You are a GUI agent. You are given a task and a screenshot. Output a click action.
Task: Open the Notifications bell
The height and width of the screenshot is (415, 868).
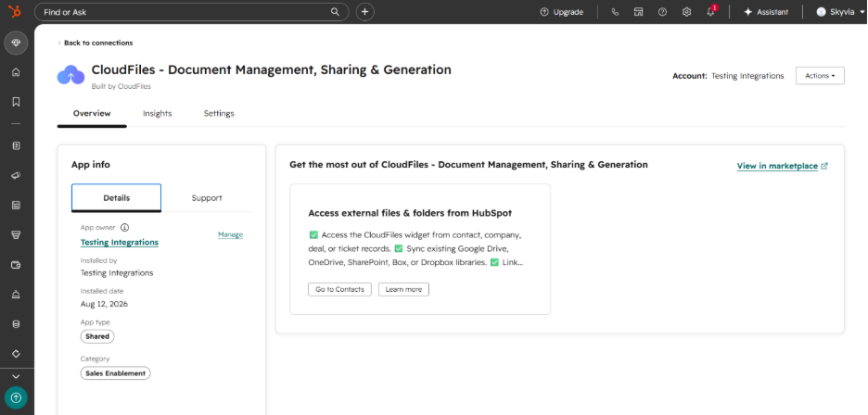coord(710,12)
